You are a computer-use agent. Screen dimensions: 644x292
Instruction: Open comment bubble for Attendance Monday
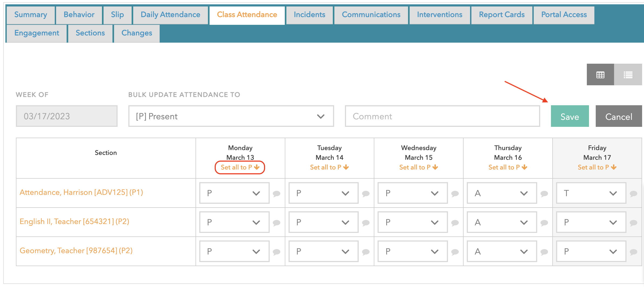click(276, 193)
